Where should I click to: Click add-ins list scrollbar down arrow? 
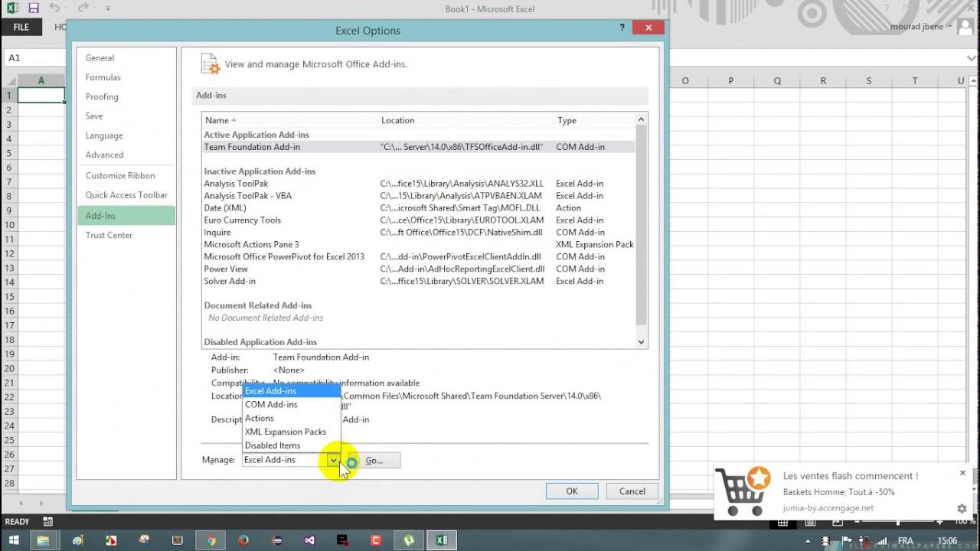[642, 343]
